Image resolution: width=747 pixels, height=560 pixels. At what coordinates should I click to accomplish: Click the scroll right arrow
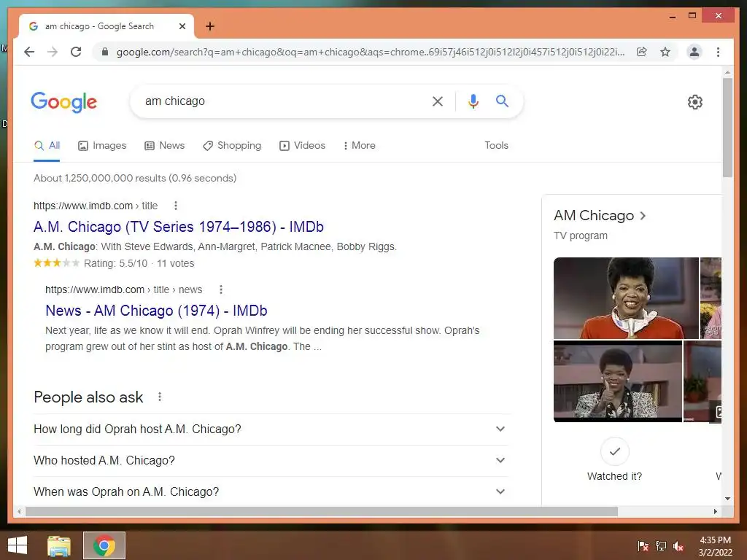pos(715,511)
